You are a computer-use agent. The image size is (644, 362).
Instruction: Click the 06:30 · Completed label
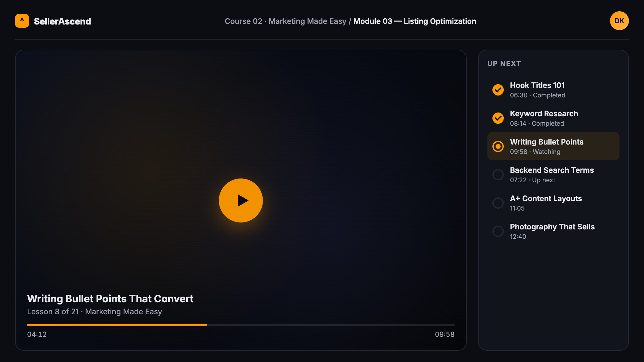tap(538, 95)
